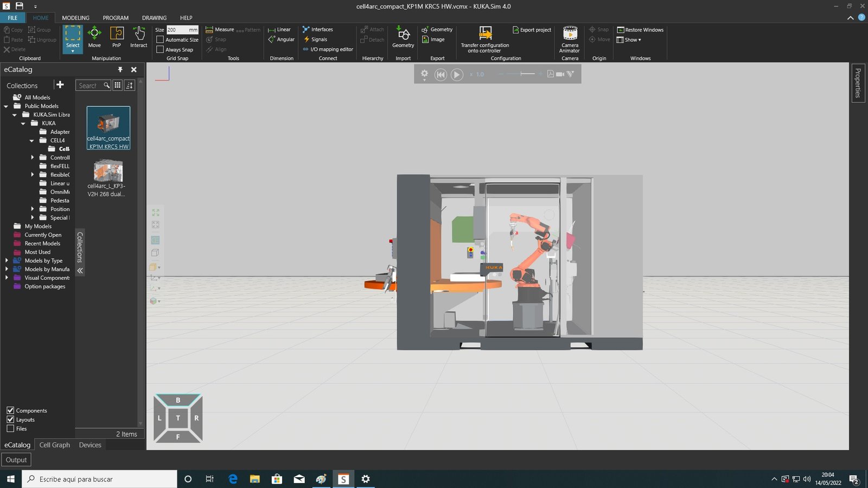Collapse the Public Models tree node
Screen dimensions: 868x488
[x=6, y=106]
